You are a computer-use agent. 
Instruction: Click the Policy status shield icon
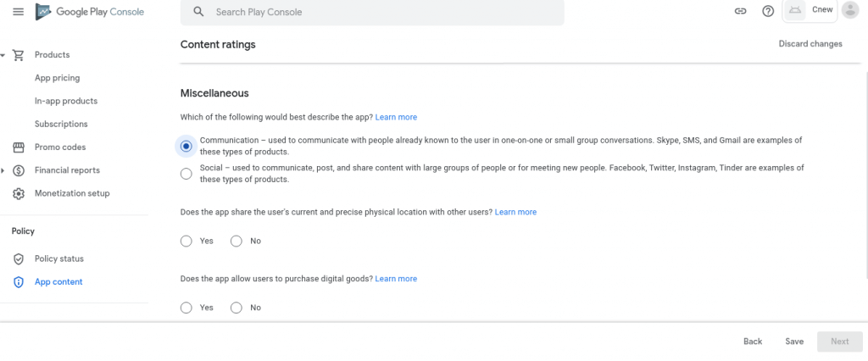coord(18,258)
